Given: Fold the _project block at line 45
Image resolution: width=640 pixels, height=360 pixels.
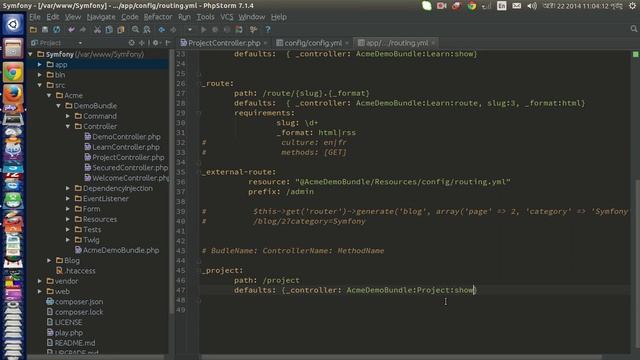Looking at the screenshot, I should coord(199,270).
